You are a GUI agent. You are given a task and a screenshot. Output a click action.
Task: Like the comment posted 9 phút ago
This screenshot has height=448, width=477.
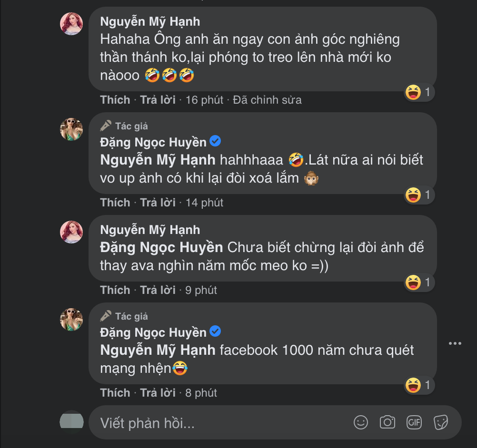[x=115, y=290]
